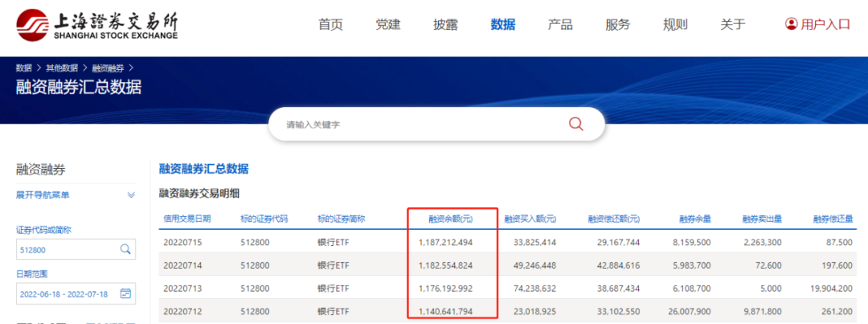
Task: Click the securities code field containing 512800
Action: [76, 250]
